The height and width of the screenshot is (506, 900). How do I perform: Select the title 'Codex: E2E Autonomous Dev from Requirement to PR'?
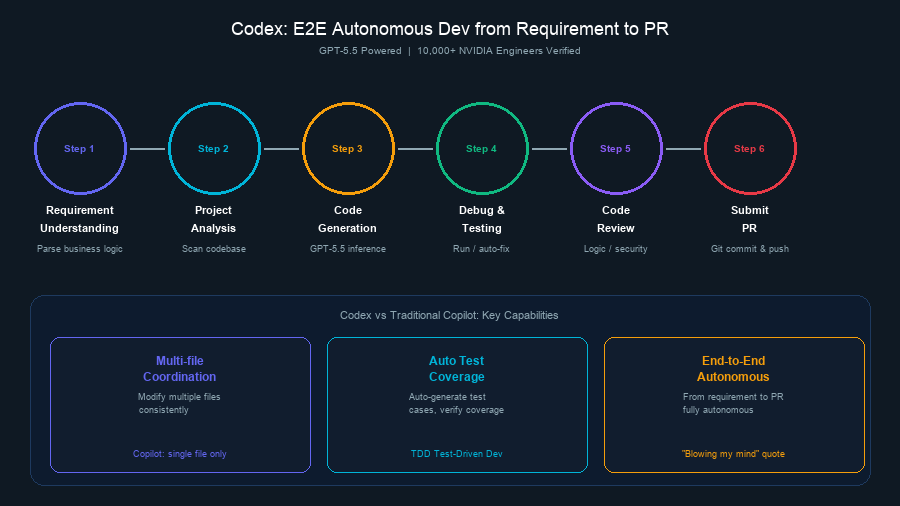pyautogui.click(x=450, y=29)
